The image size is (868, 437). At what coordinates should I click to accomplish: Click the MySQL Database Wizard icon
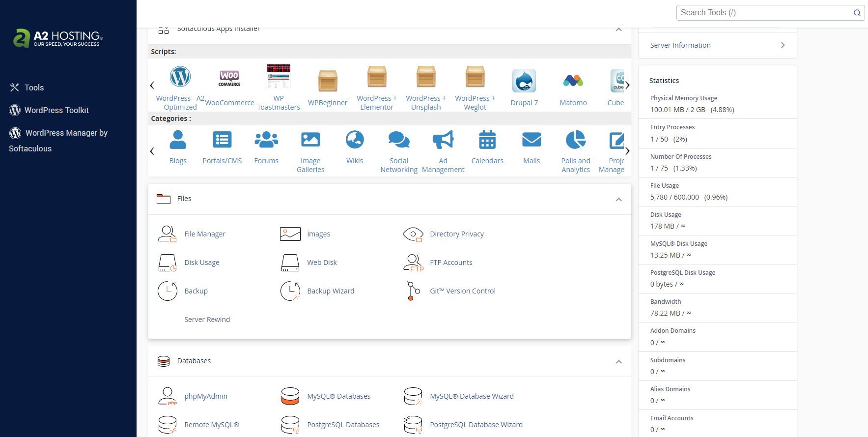[413, 396]
